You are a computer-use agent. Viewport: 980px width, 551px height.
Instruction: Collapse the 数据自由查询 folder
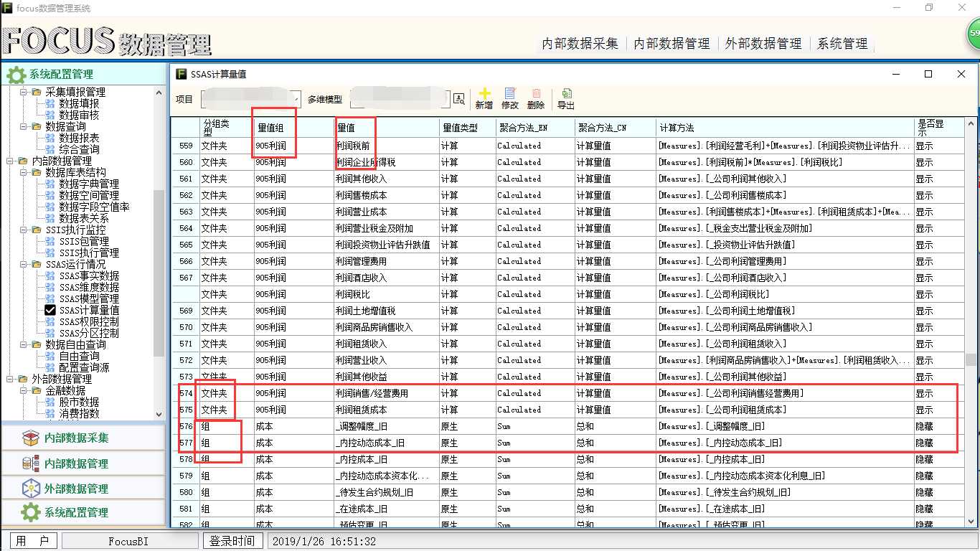point(23,344)
